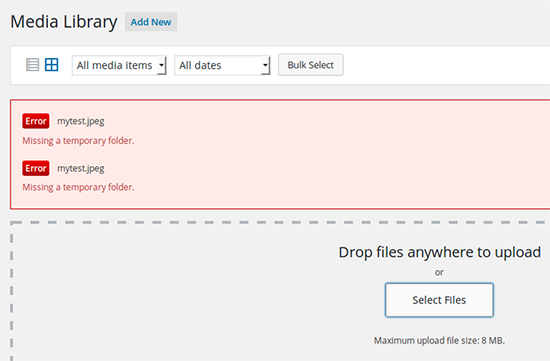Image resolution: width=550 pixels, height=361 pixels.
Task: Open the All media items dropdown
Action: [x=119, y=65]
